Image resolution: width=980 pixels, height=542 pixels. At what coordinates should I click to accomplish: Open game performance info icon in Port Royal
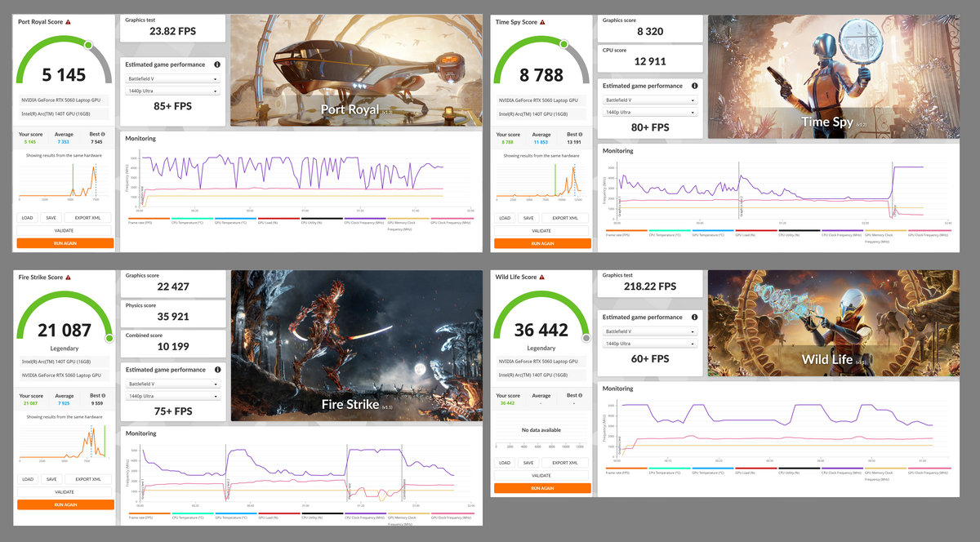tap(217, 64)
